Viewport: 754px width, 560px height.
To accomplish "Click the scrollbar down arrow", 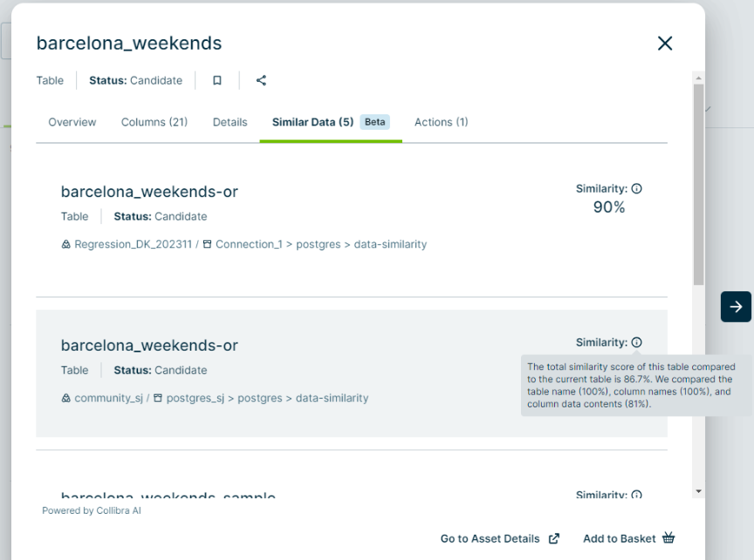I will (x=697, y=492).
